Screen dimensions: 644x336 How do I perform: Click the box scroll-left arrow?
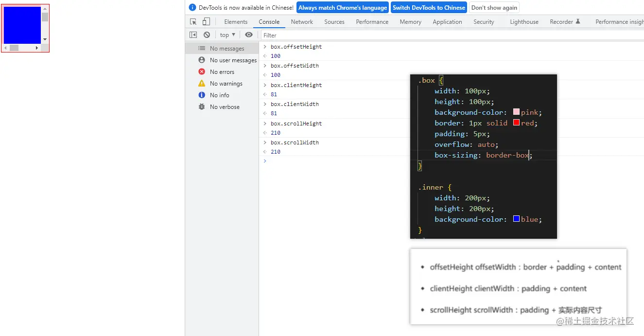(x=6, y=48)
